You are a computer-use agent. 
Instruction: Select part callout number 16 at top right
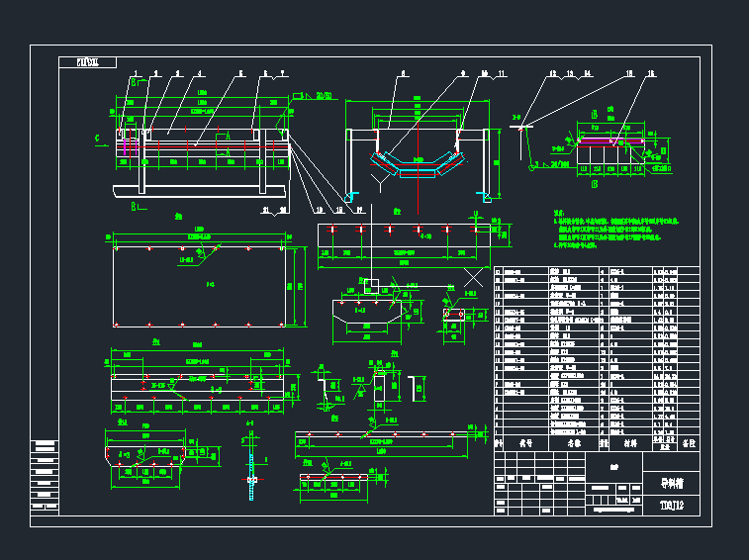coord(629,73)
